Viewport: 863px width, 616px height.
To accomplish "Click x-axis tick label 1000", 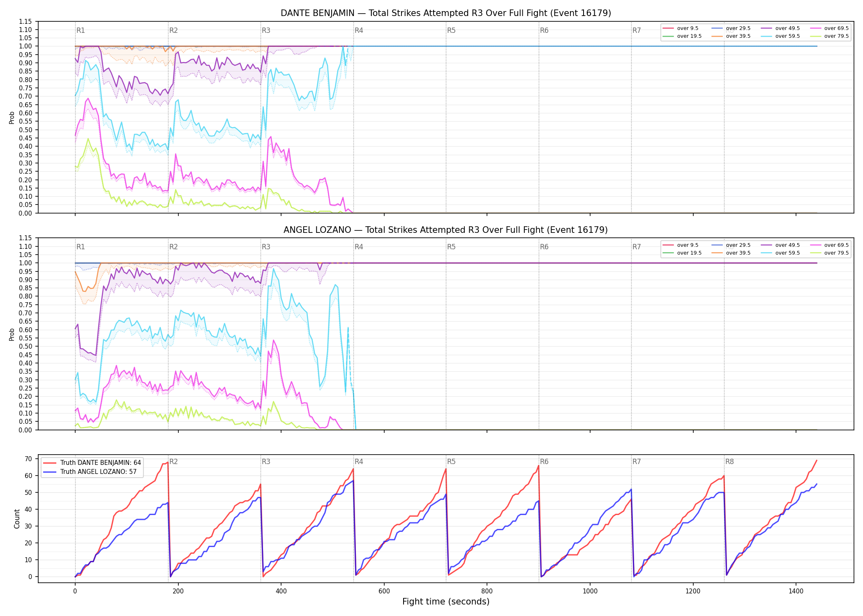I will [590, 591].
